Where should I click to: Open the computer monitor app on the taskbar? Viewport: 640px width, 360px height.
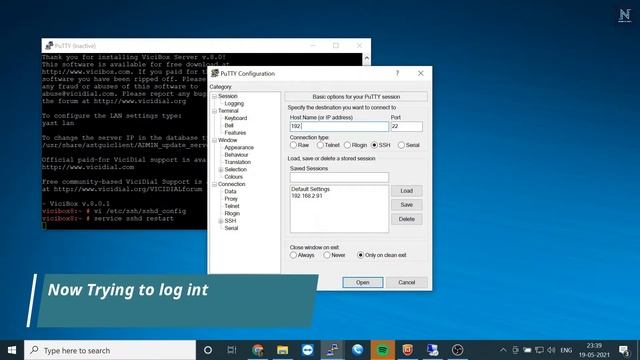tap(432, 350)
